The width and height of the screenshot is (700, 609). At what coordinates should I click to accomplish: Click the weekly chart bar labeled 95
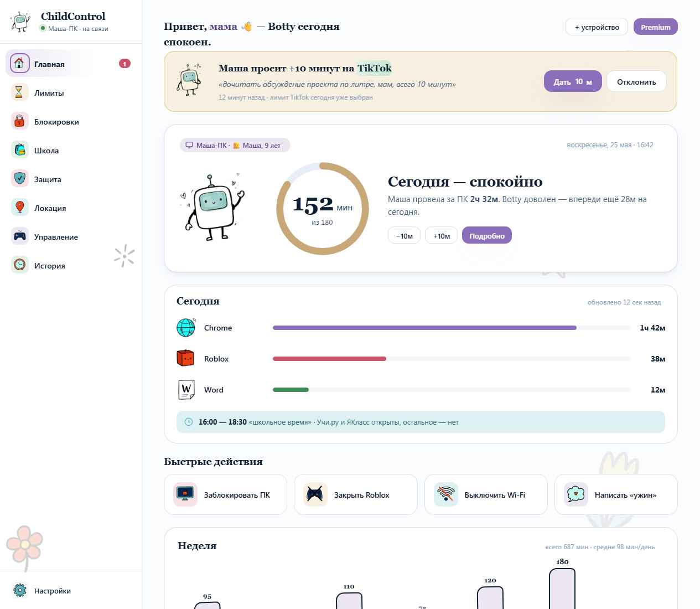coord(208,606)
